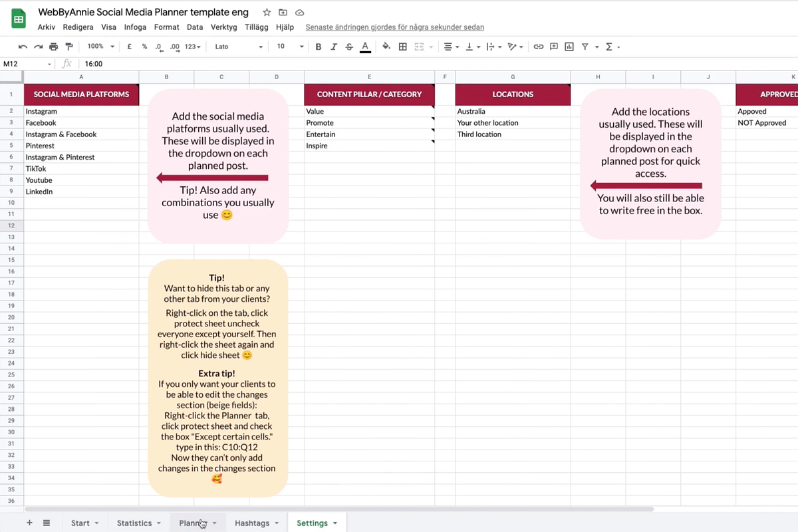798x532 pixels.
Task: Add a new sheet with plus button
Action: click(x=29, y=523)
